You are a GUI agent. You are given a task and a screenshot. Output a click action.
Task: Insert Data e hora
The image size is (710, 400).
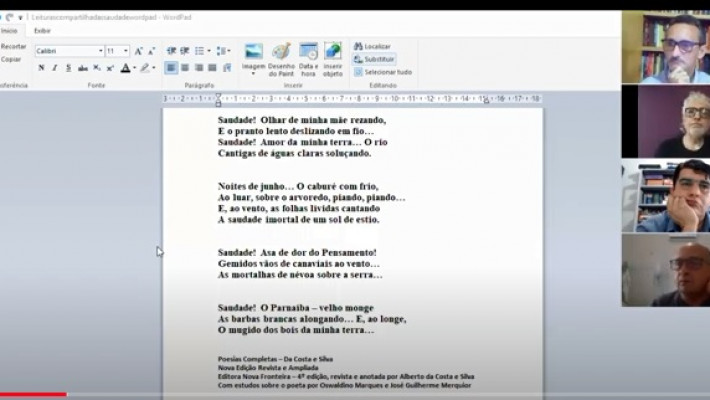[308, 60]
